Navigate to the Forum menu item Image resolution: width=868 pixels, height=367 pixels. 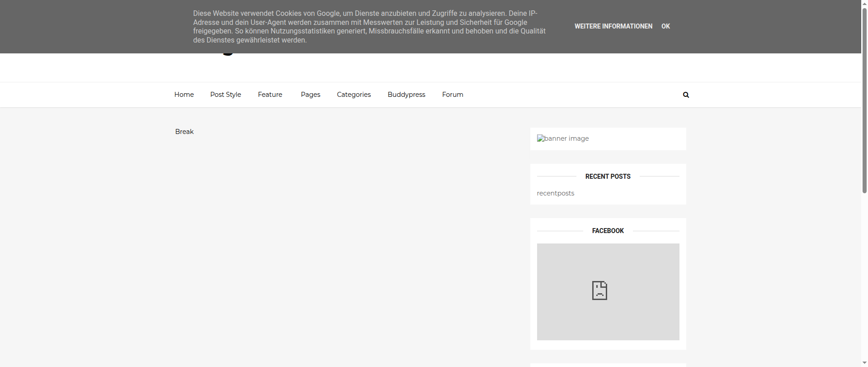pyautogui.click(x=453, y=95)
